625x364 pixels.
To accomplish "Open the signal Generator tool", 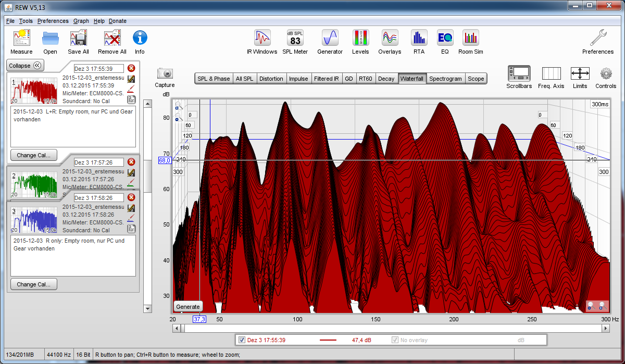I will coord(330,38).
